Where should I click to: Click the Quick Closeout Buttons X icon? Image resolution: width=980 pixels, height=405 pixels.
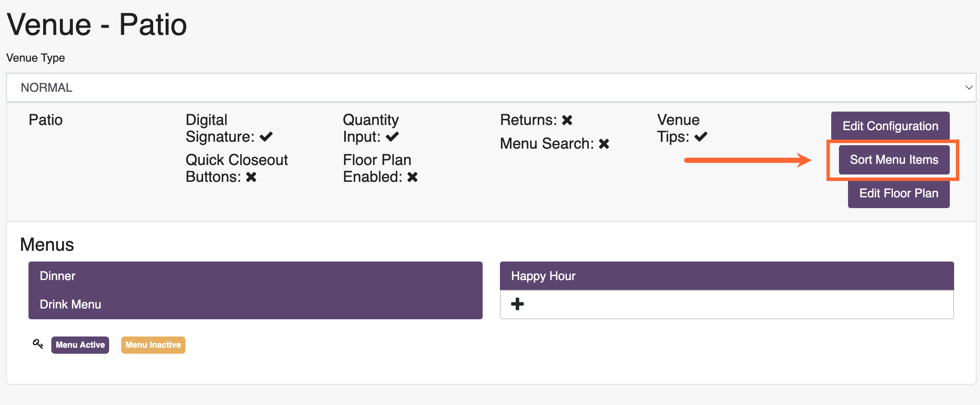point(251,177)
